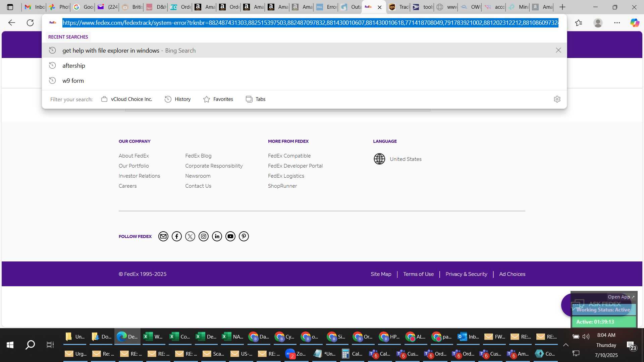
Task: Open FedEx Instagram icon
Action: point(204,236)
